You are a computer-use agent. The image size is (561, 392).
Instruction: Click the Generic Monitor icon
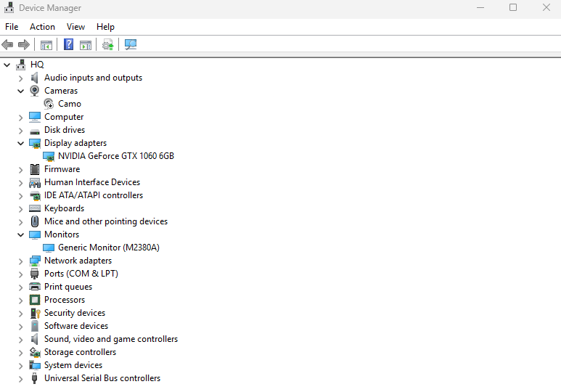(49, 248)
